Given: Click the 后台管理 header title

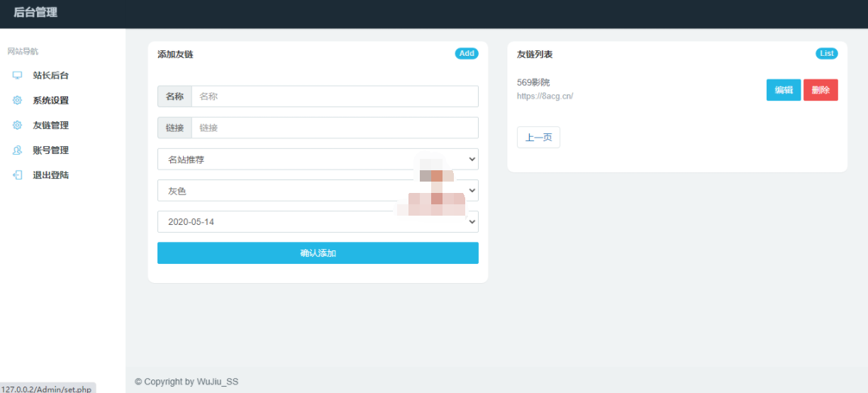Looking at the screenshot, I should pos(35,13).
